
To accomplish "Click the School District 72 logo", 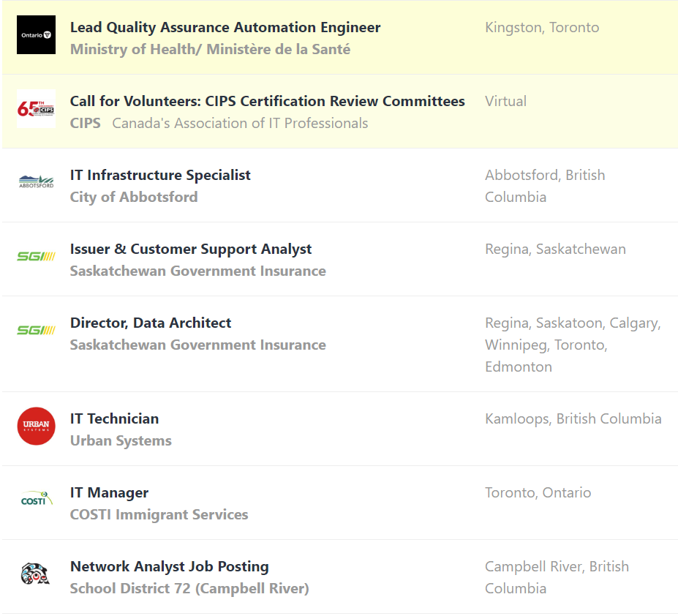I will (x=36, y=574).
